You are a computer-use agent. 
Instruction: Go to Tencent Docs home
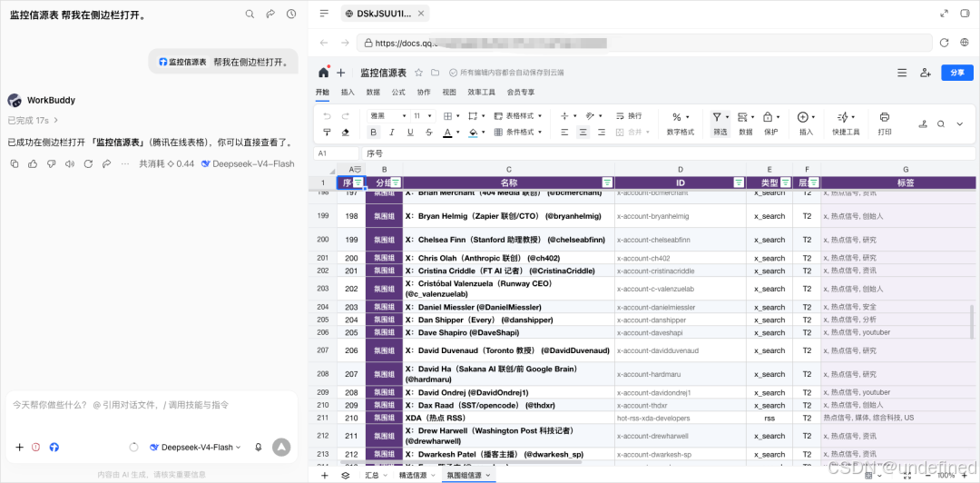323,72
